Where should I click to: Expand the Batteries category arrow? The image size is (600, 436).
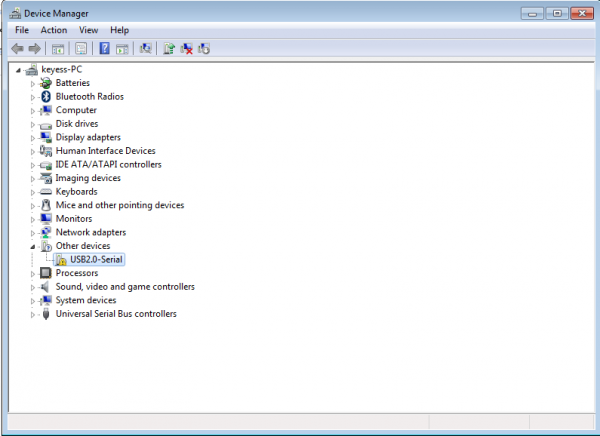[x=33, y=83]
